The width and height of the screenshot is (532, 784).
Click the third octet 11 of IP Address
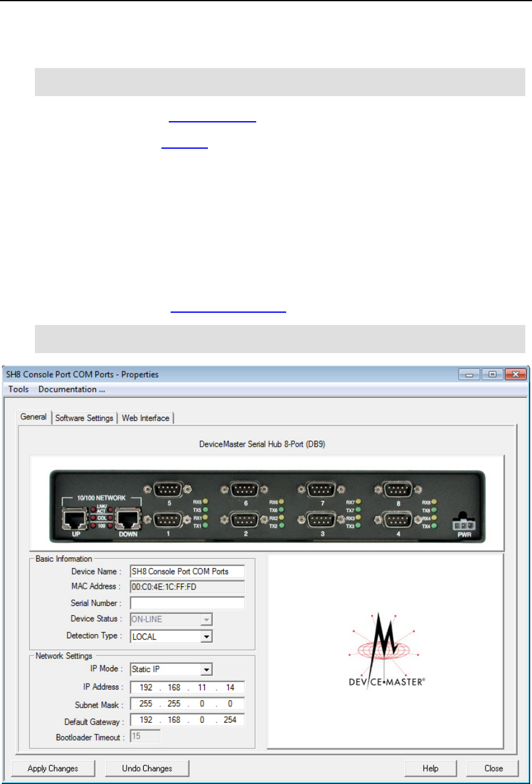[202, 687]
